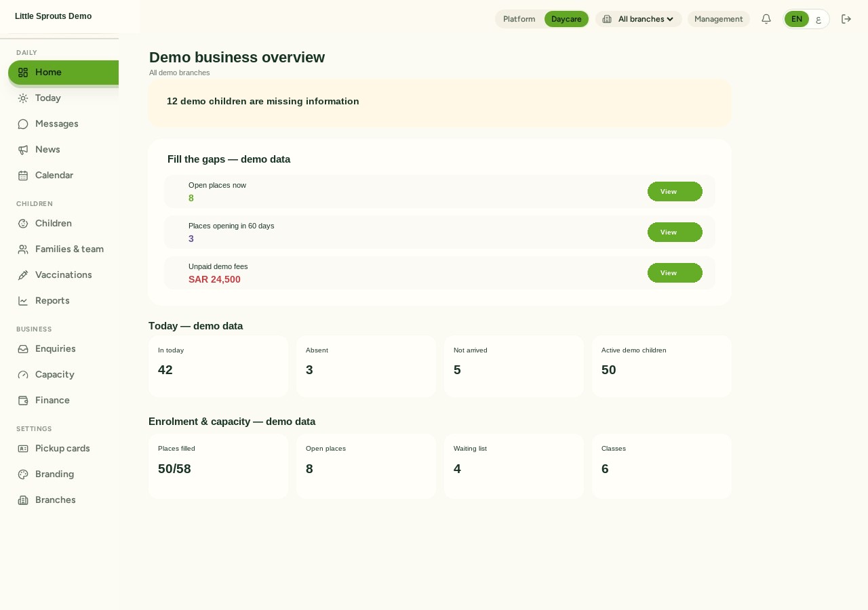Click the Fill the gaps heading
This screenshot has width=868, height=610.
point(229,159)
